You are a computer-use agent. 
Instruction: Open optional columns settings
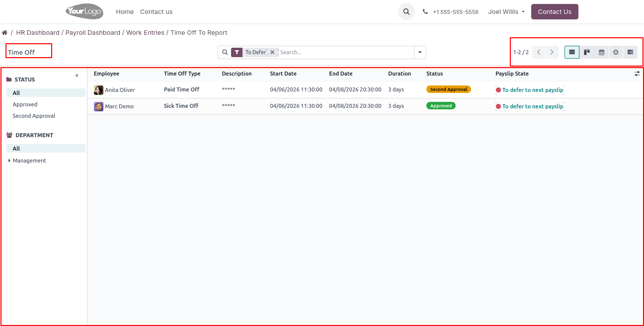tap(637, 74)
